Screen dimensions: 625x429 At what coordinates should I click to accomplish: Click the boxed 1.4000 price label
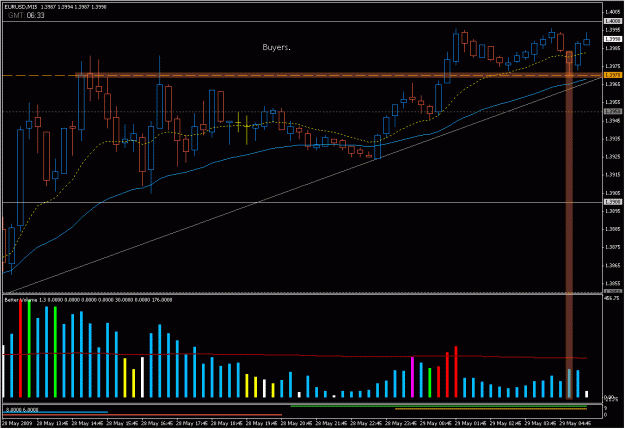point(613,21)
